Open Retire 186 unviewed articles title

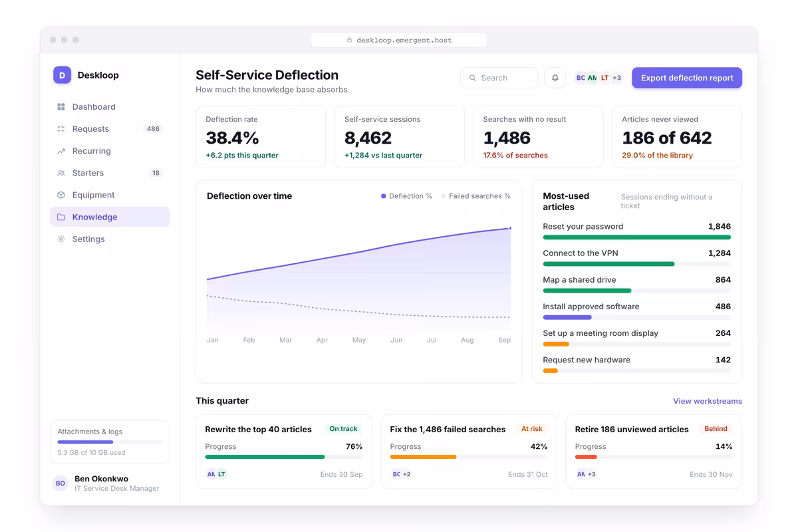point(632,430)
